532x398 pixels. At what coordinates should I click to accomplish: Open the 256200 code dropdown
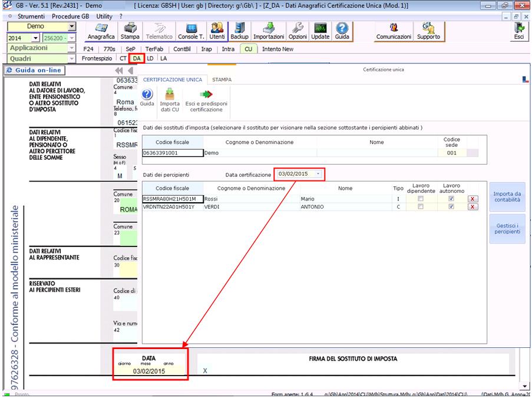click(x=72, y=38)
